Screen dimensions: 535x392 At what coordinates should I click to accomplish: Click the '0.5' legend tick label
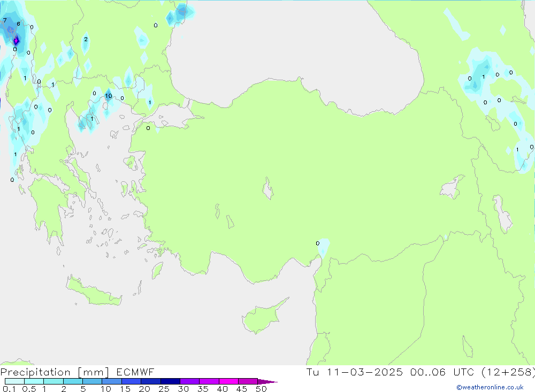point(29,389)
